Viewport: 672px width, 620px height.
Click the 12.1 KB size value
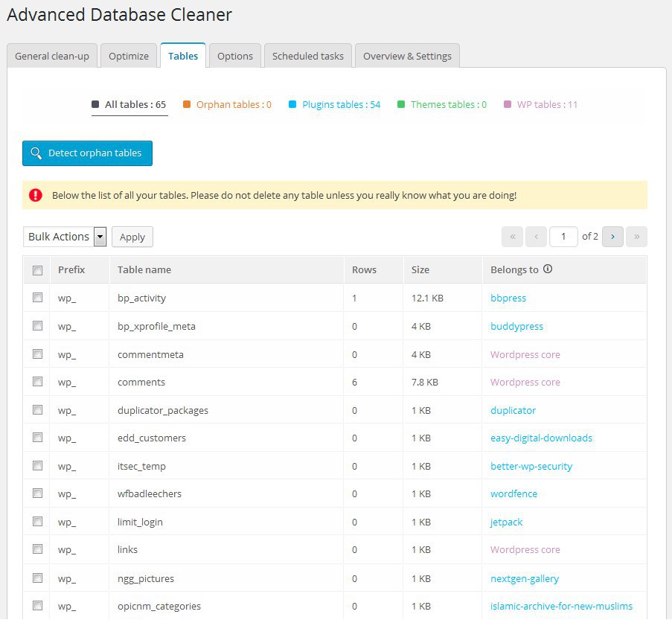(427, 298)
